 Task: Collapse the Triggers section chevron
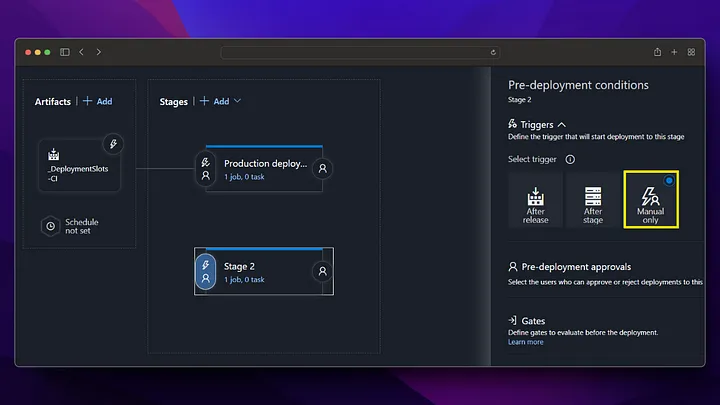[562, 125]
